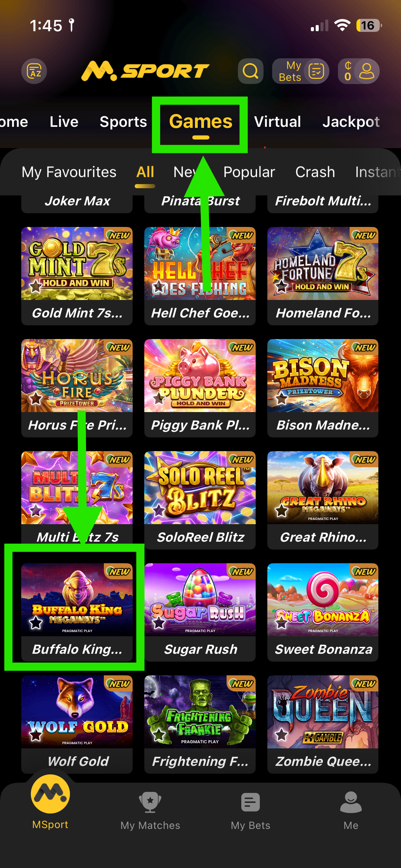Toggle favourite star on Gold Mint 7s
The width and height of the screenshot is (401, 868).
tap(36, 286)
